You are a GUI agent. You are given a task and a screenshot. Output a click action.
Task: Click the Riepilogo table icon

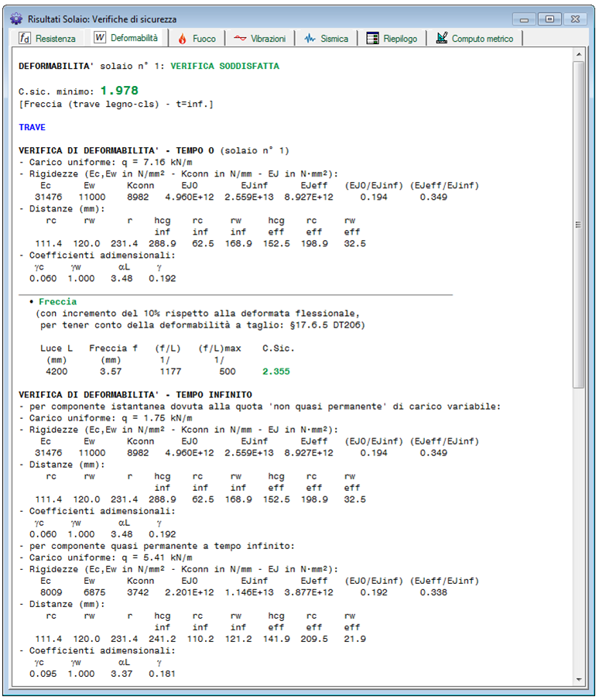pos(372,38)
